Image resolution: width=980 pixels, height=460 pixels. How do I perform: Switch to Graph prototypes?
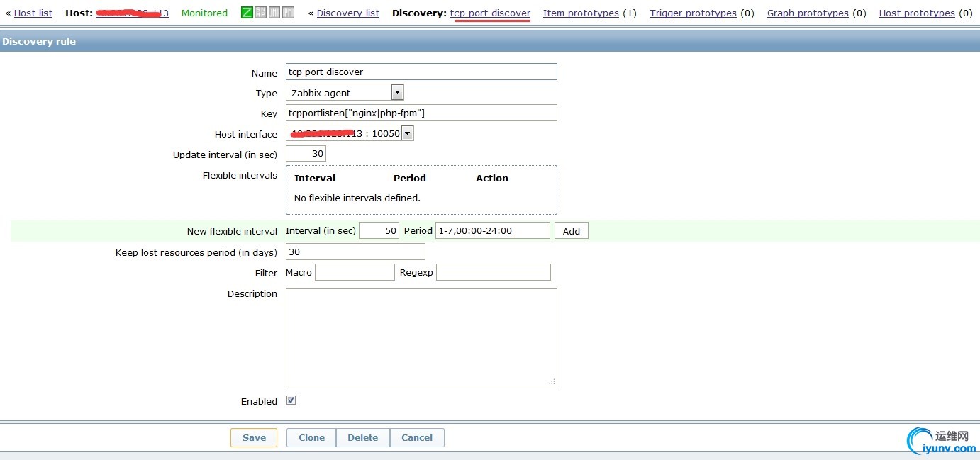(x=808, y=13)
